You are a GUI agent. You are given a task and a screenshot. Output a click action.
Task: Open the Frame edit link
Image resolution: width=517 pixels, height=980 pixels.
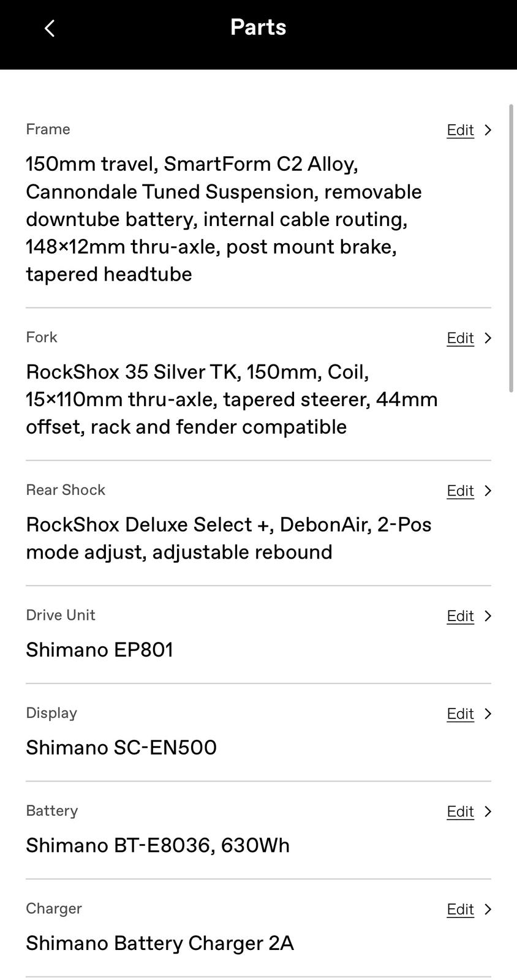click(x=460, y=130)
